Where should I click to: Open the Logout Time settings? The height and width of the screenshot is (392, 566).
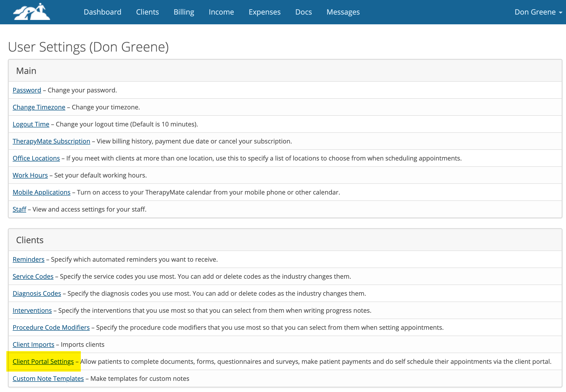coord(31,124)
